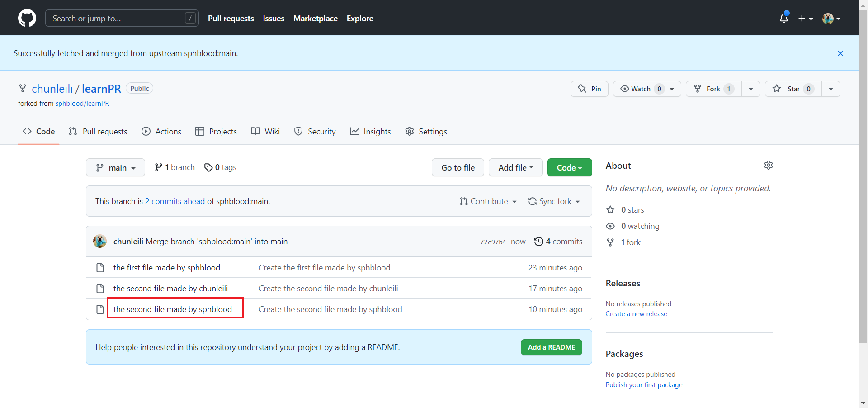Click the page vertical scrollbar
Image resolution: width=868 pixels, height=408 pixels.
863,176
